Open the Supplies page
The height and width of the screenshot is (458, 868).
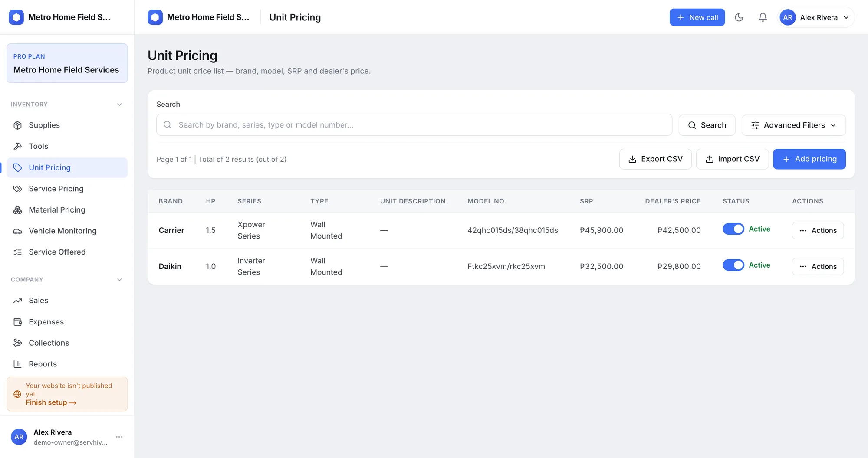coord(67,125)
